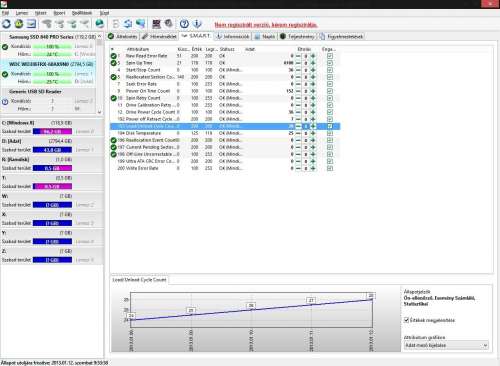Click green plus offset for Disk Temperature
The height and width of the screenshot is (366, 500).
pyautogui.click(x=313, y=133)
